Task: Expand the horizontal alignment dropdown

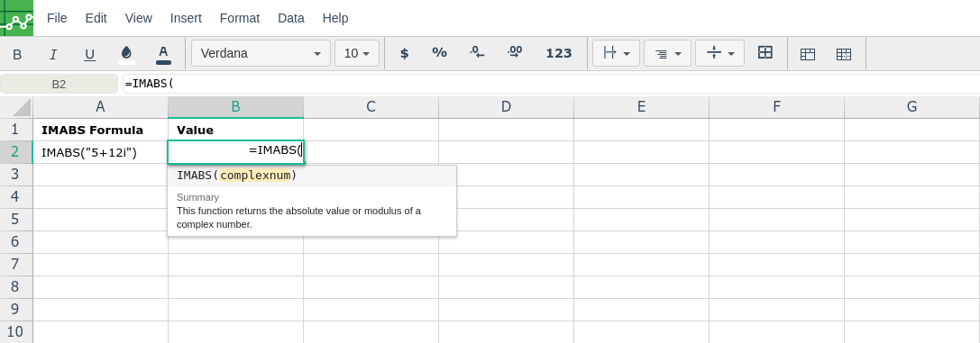Action: click(x=667, y=53)
